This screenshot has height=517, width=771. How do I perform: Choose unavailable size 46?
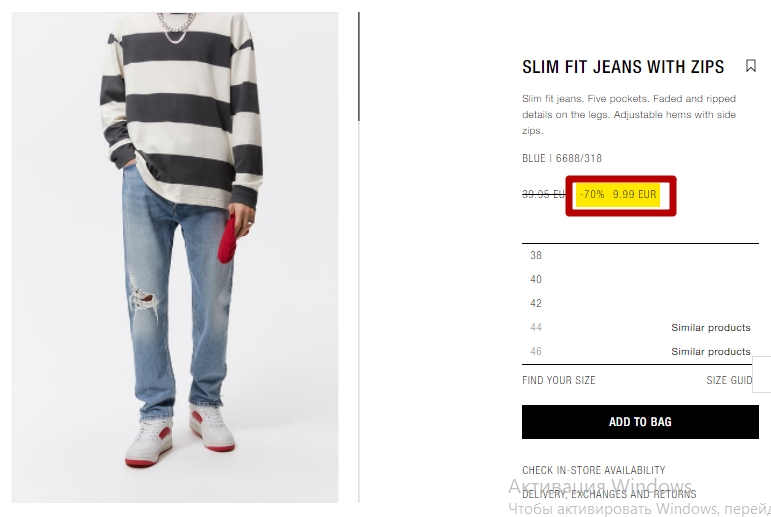tap(536, 351)
